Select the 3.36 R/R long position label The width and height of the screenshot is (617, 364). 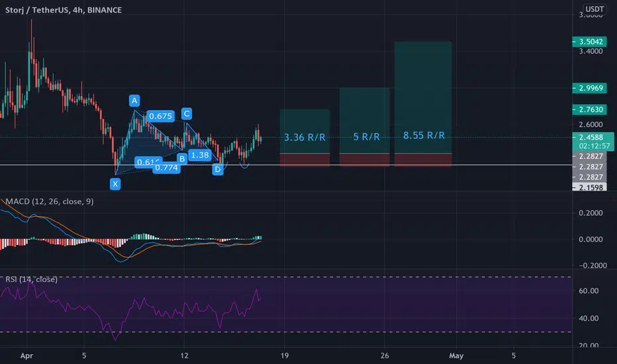[x=305, y=138]
